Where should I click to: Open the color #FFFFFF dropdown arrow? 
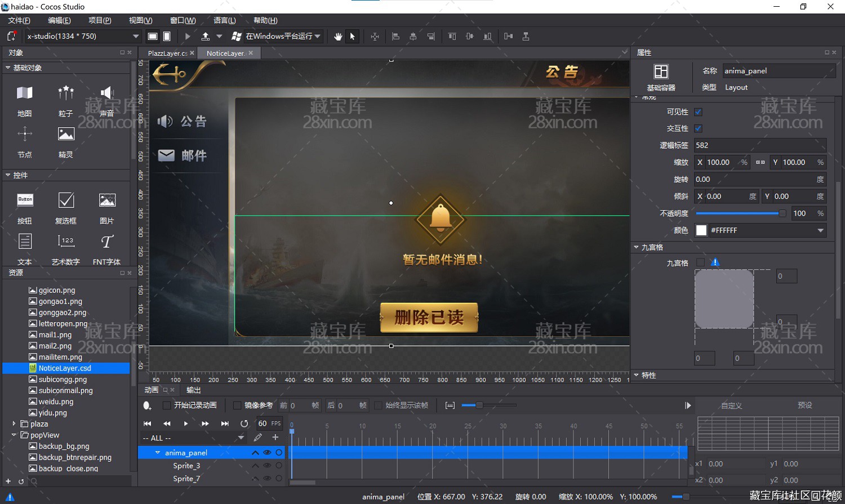click(x=821, y=230)
